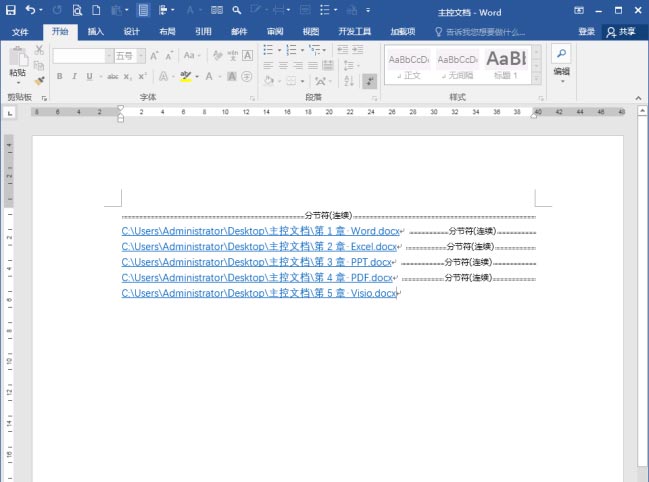Screen dimensions: 649x482
Task: Cut the selection with the scissors icon
Action: click(39, 50)
